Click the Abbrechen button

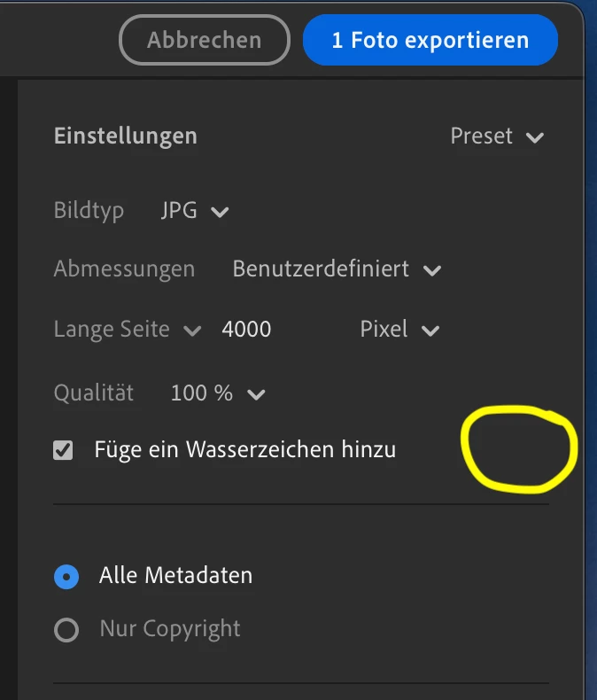tap(205, 40)
